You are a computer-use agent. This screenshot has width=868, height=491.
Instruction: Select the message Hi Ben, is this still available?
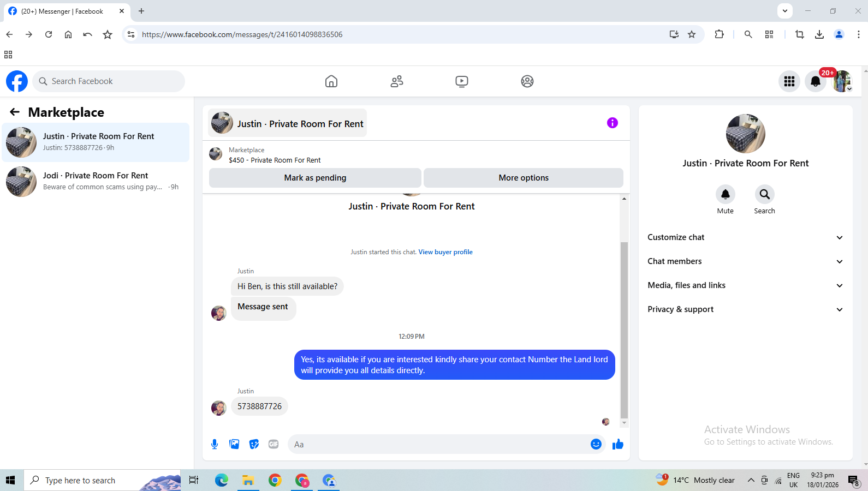(x=287, y=286)
